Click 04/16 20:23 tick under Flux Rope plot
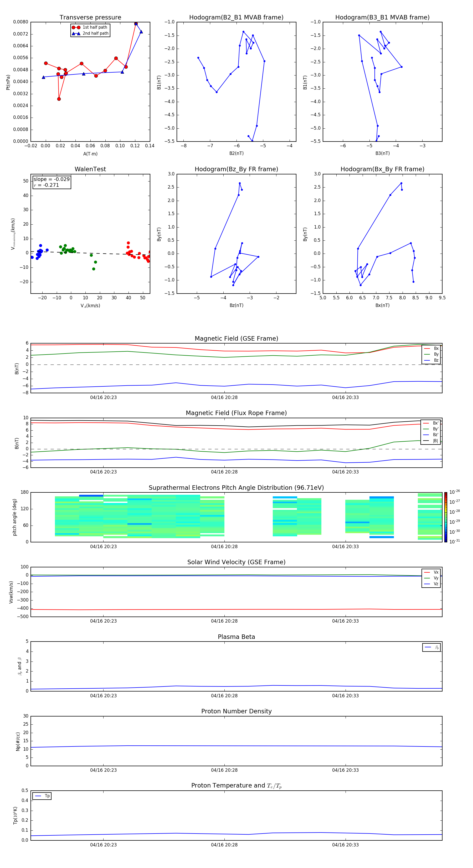The width and height of the screenshot is (473, 868). (103, 472)
